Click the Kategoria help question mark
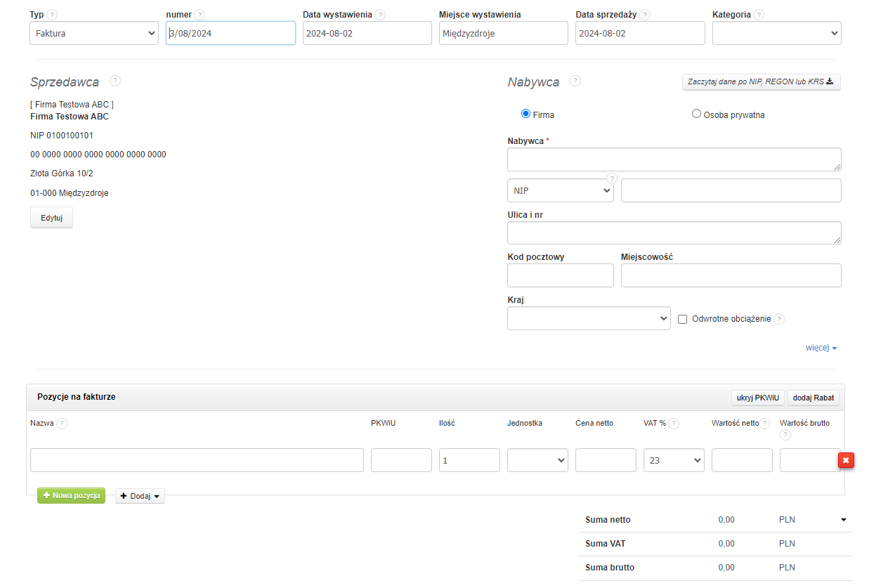869x588 pixels. point(759,15)
